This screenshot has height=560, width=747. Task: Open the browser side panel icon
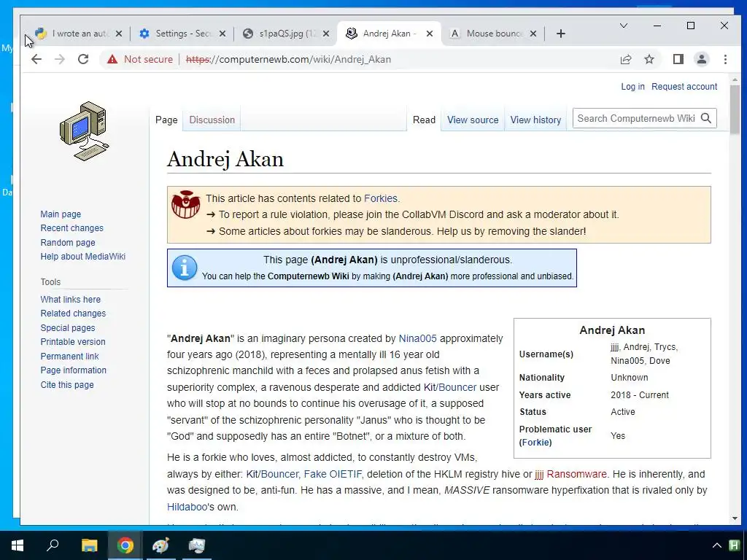pyautogui.click(x=678, y=59)
